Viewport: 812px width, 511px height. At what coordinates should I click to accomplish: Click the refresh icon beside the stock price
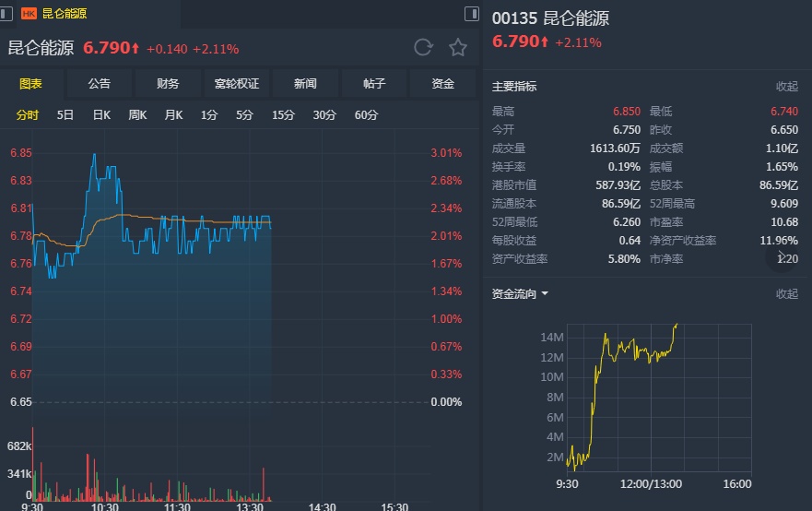(x=423, y=48)
